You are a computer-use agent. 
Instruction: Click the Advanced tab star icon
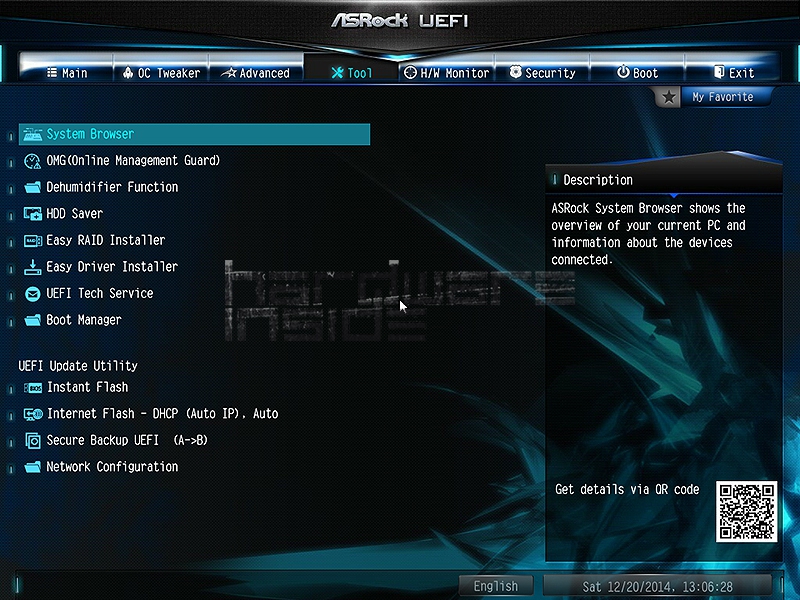click(x=229, y=73)
